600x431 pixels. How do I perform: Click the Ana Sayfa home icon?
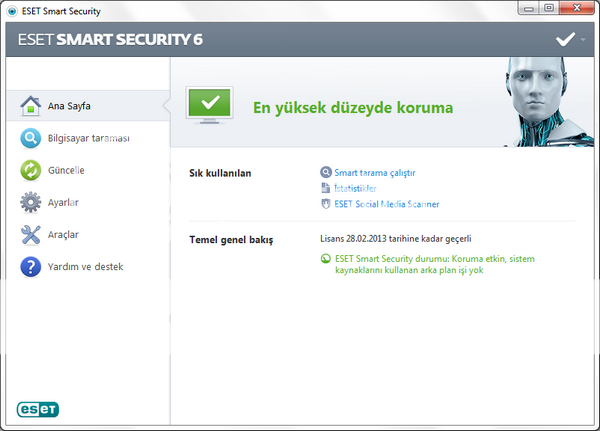point(30,105)
